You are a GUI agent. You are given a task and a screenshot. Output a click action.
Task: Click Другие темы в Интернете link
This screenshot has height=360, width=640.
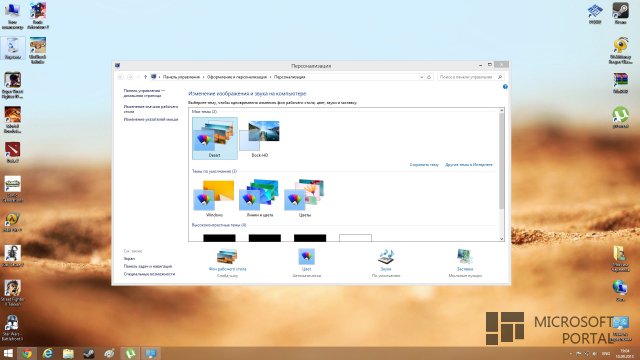469,164
